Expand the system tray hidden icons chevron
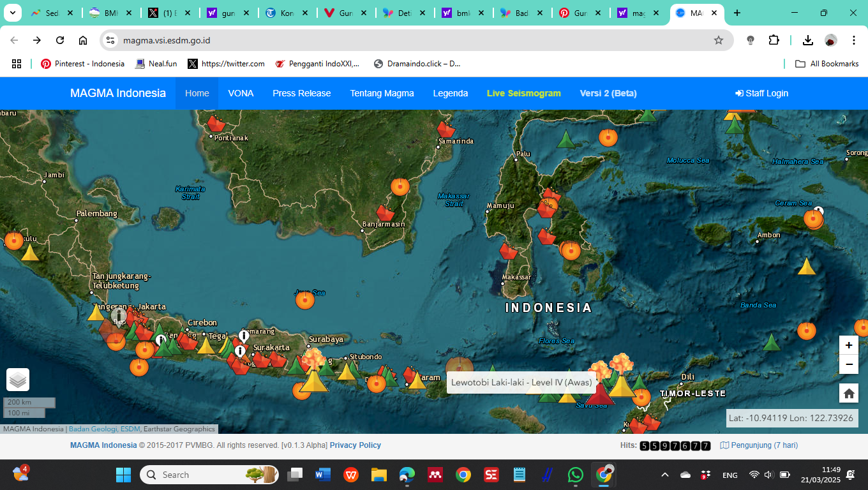The width and height of the screenshot is (868, 490). coord(664,475)
